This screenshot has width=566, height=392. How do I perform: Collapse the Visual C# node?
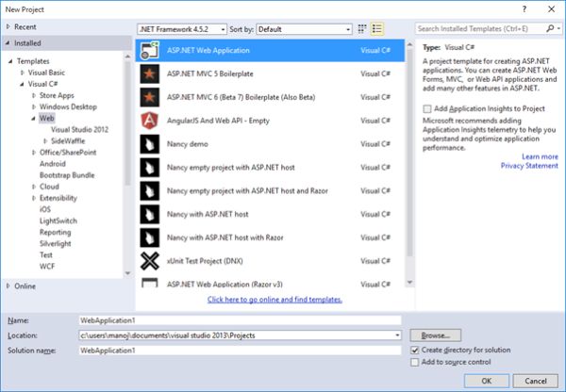22,85
